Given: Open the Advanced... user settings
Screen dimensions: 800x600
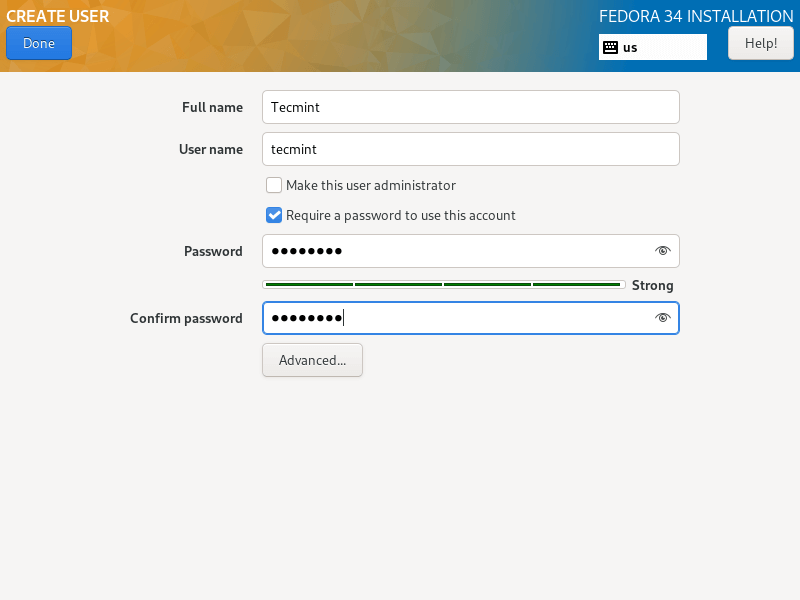Looking at the screenshot, I should [x=312, y=360].
